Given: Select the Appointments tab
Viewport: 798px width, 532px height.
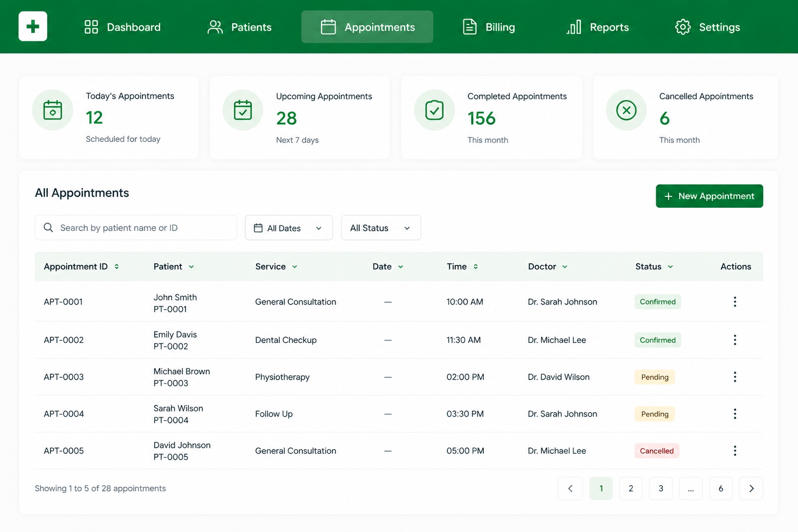Looking at the screenshot, I should (367, 27).
